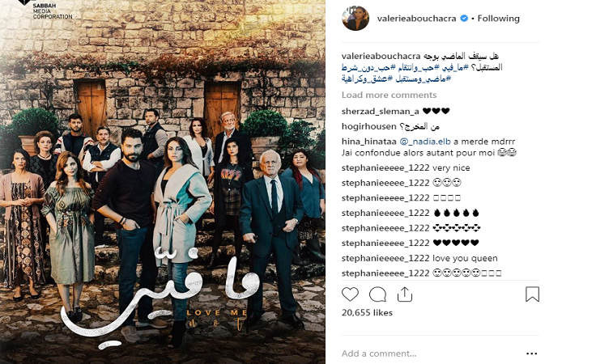Like the post with the heart icon

point(350,294)
